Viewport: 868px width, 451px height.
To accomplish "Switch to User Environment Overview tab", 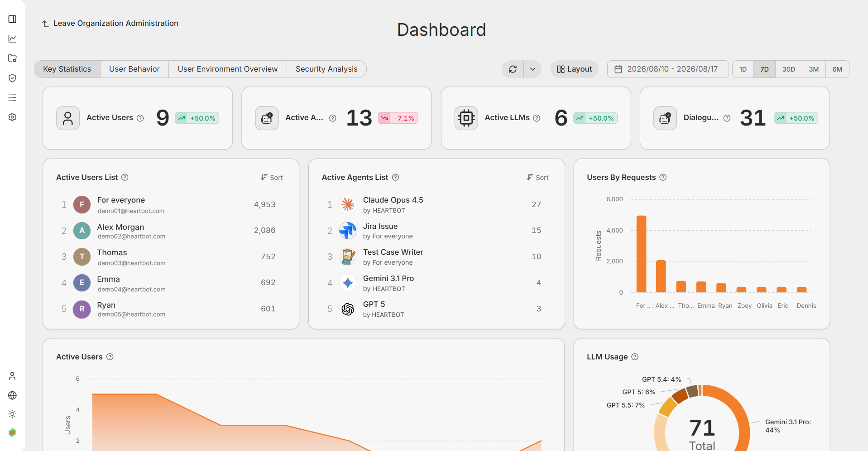I will (228, 69).
